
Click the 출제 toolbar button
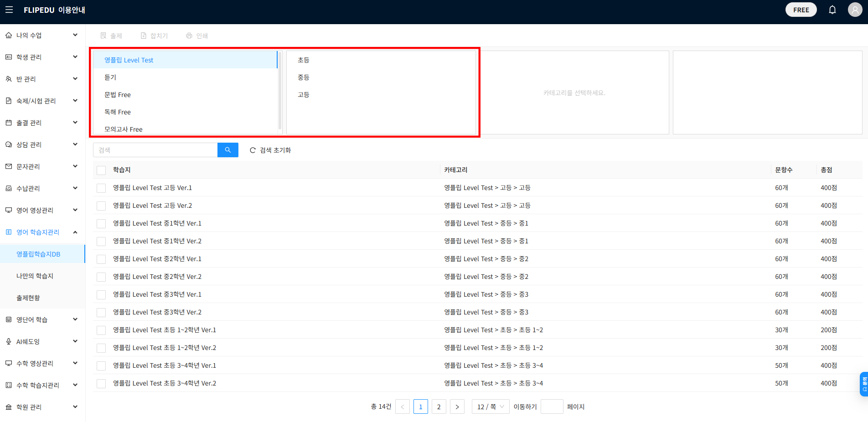[111, 36]
